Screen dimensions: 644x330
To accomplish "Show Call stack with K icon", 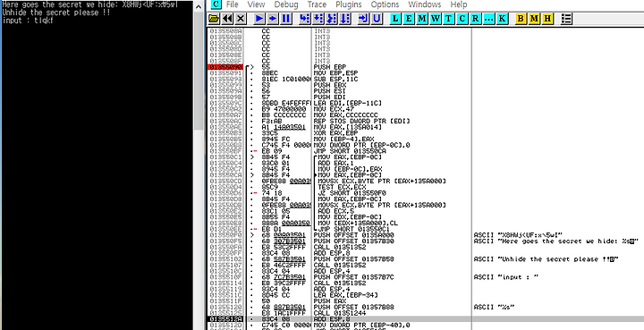I will tap(502, 19).
